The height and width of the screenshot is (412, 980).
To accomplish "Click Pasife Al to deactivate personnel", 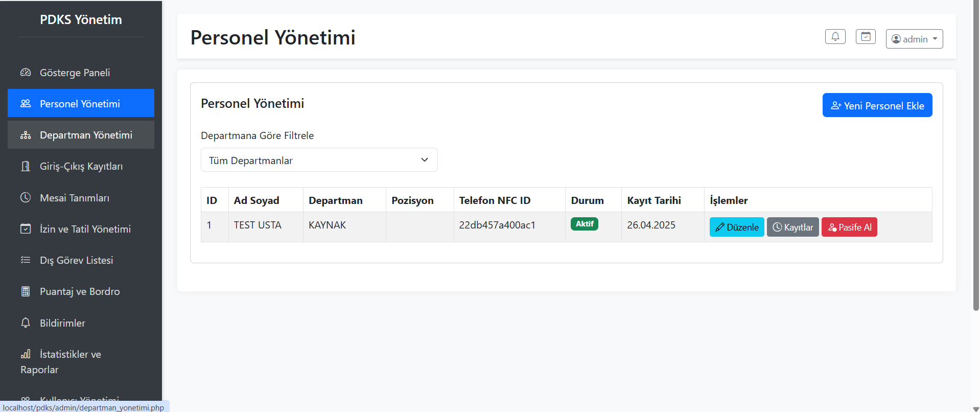I will pos(849,227).
